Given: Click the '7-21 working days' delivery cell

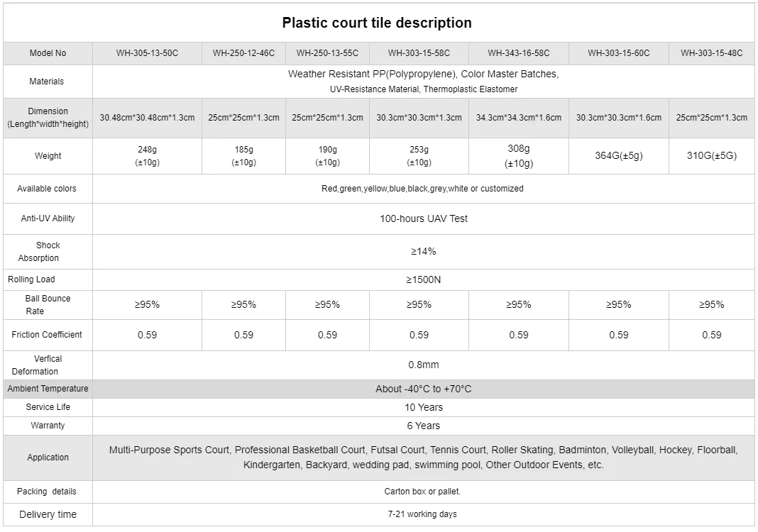Looking at the screenshot, I should pos(422,514).
